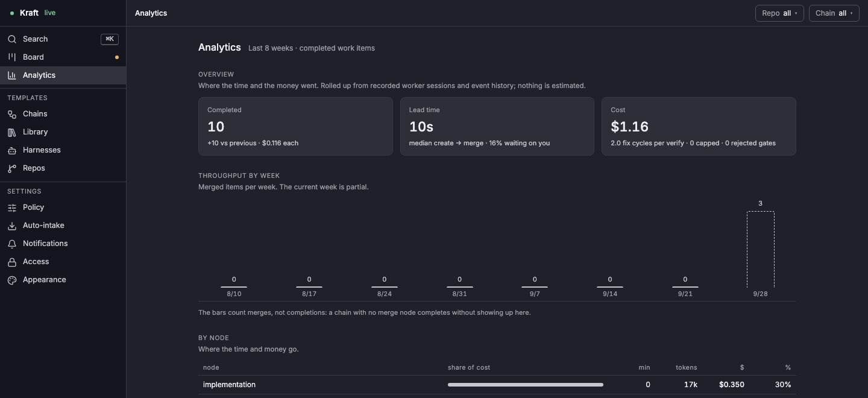868x398 pixels.
Task: Click the Library books icon
Action: tap(12, 132)
